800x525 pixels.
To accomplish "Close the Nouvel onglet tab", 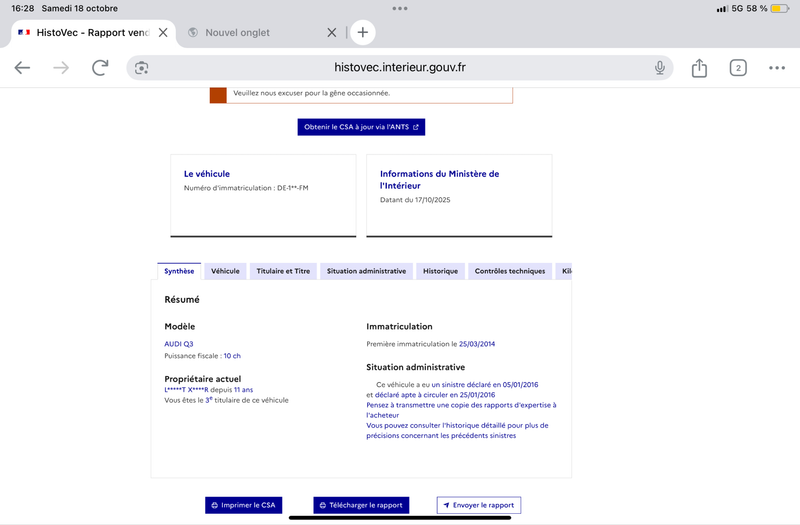I will tap(332, 32).
